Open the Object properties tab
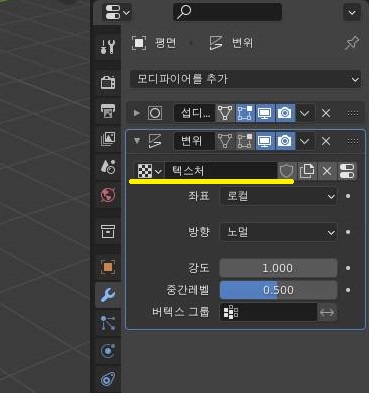Screen dimensions: 369x393 108,267
